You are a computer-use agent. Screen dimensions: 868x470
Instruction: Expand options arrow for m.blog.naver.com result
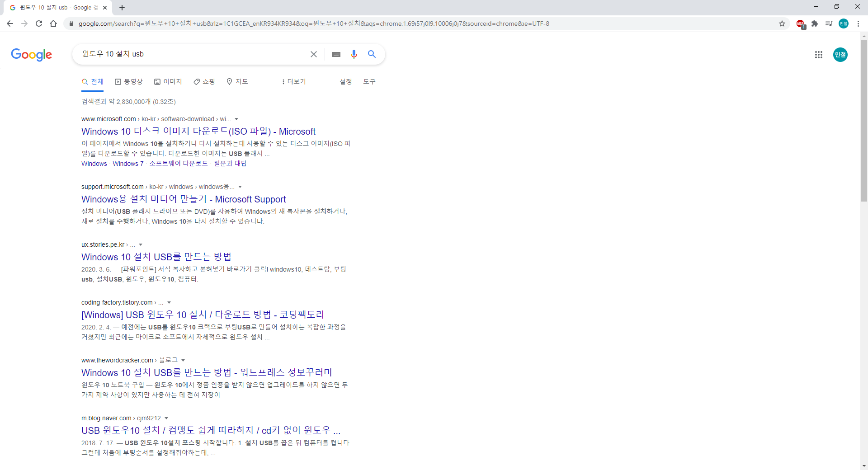point(166,418)
